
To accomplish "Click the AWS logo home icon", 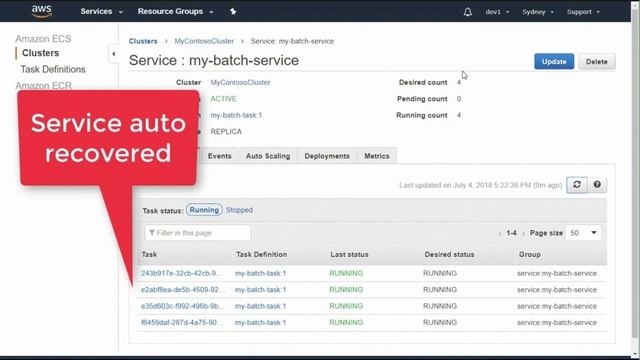I will click(x=42, y=11).
